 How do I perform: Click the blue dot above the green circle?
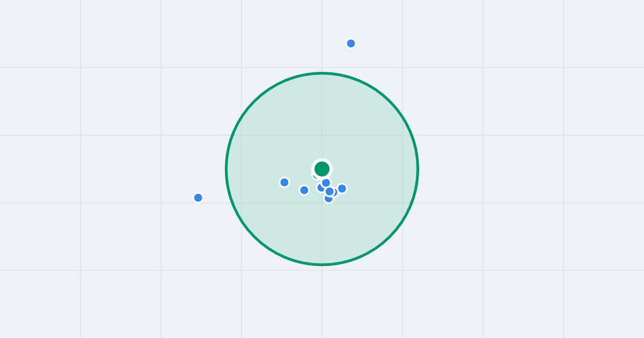click(351, 43)
